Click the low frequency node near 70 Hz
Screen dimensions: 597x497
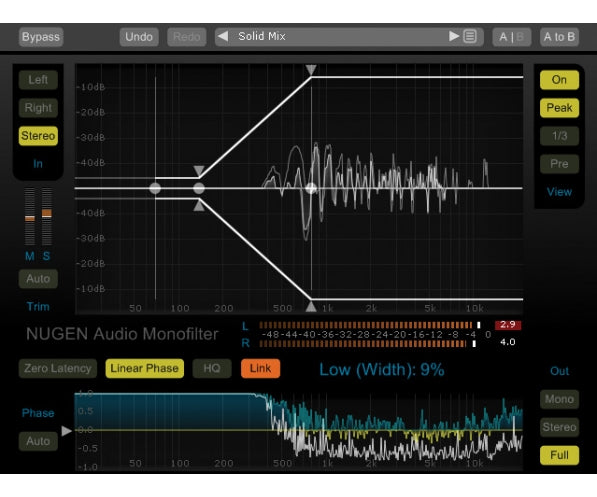pyautogui.click(x=155, y=188)
